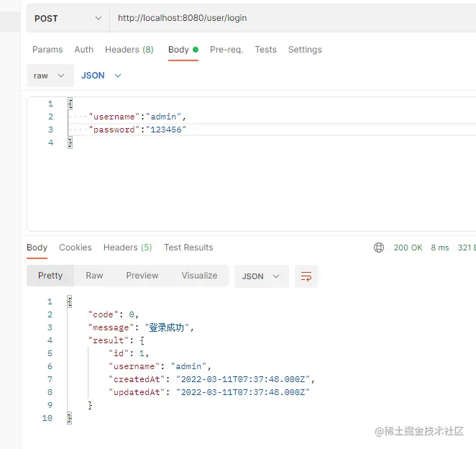Viewport: 476px width, 449px height.
Task: Switch to the response Cookies tab
Action: (75, 248)
